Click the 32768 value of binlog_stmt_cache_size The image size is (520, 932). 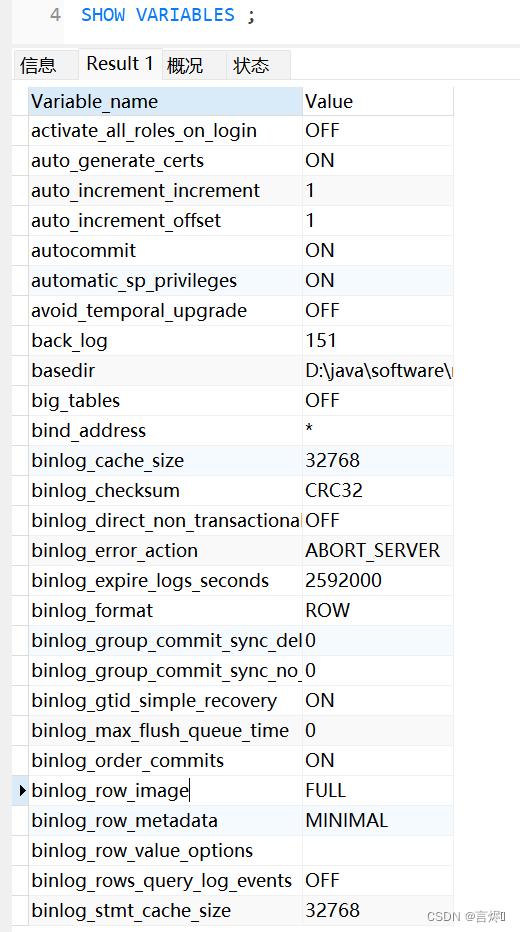(378, 911)
